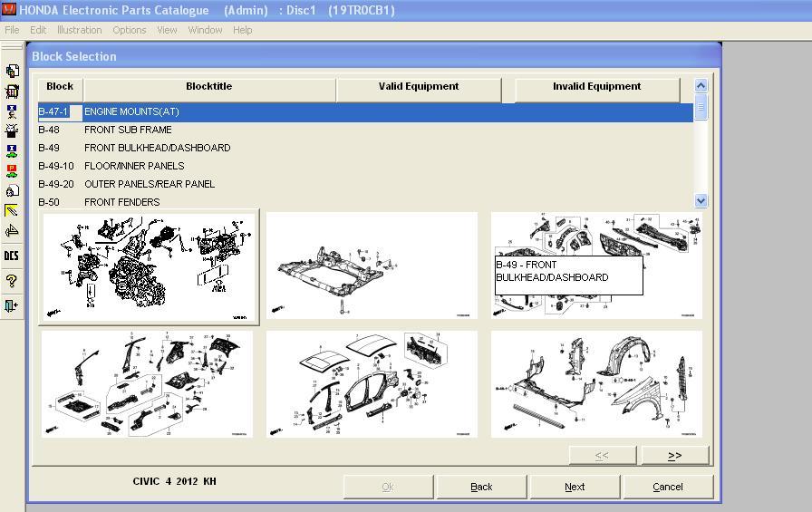Click the Cancel button
This screenshot has width=812, height=512.
click(x=668, y=487)
